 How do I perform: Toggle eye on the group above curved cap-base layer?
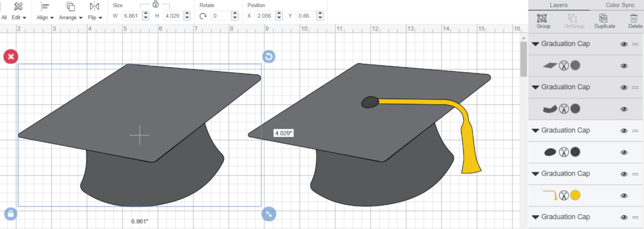[624, 88]
